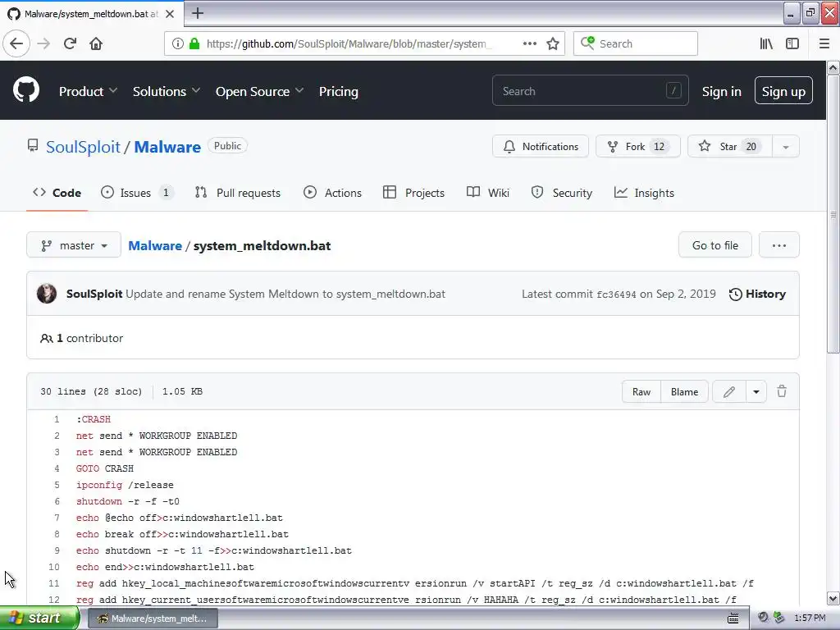Expand the Product menu
The image size is (840, 630).
coord(88,91)
